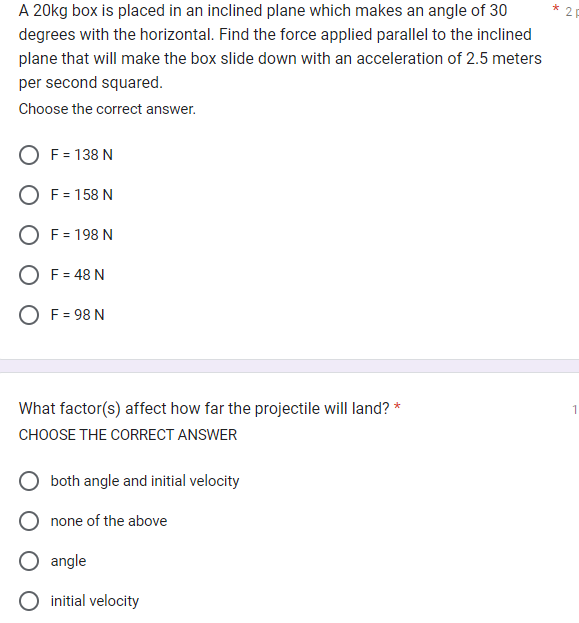Click the F = 138 N label text

(81, 155)
